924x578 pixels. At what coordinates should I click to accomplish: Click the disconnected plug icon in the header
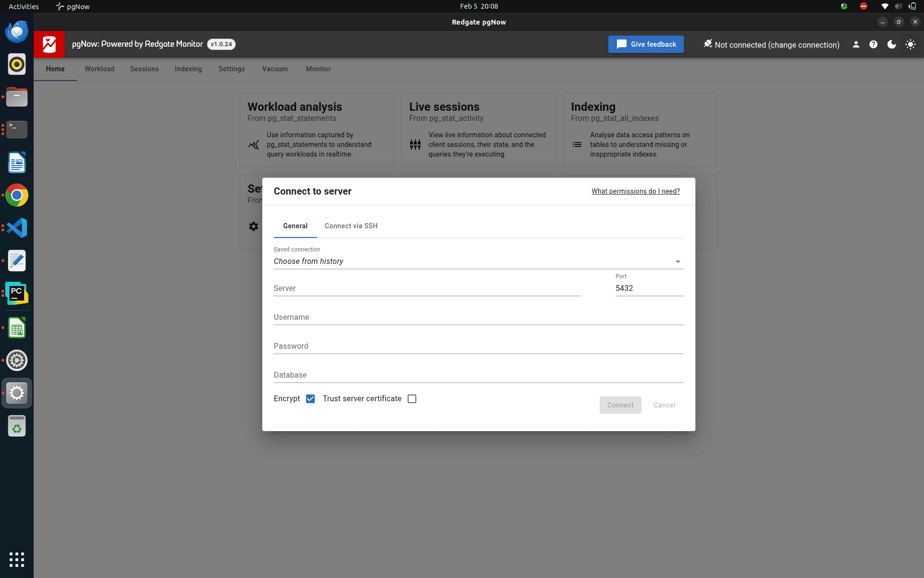pyautogui.click(x=707, y=43)
